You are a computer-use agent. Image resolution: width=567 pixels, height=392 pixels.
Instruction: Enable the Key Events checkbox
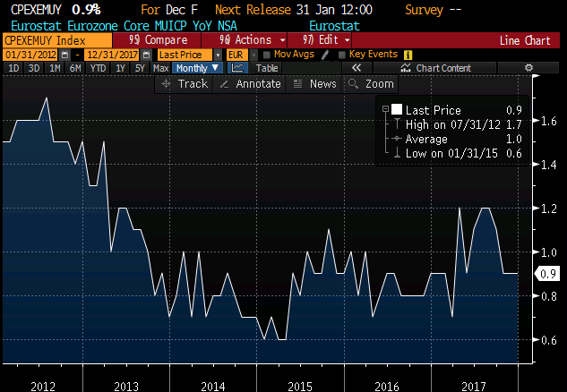point(341,55)
